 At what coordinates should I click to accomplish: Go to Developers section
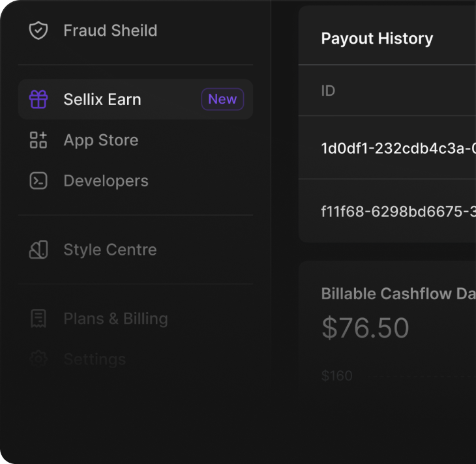(x=106, y=181)
